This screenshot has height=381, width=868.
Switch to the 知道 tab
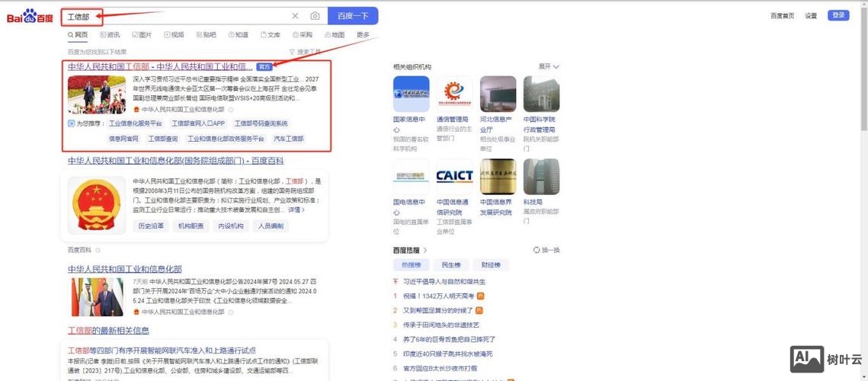[238, 35]
